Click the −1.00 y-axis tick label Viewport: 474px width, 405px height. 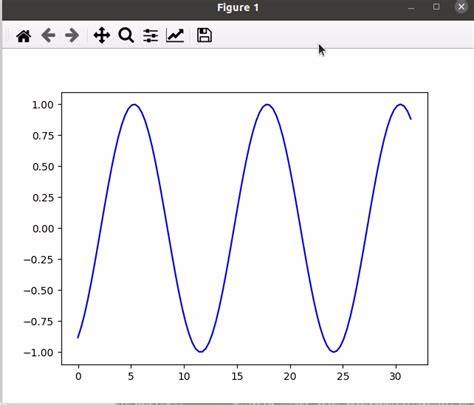tap(39, 353)
